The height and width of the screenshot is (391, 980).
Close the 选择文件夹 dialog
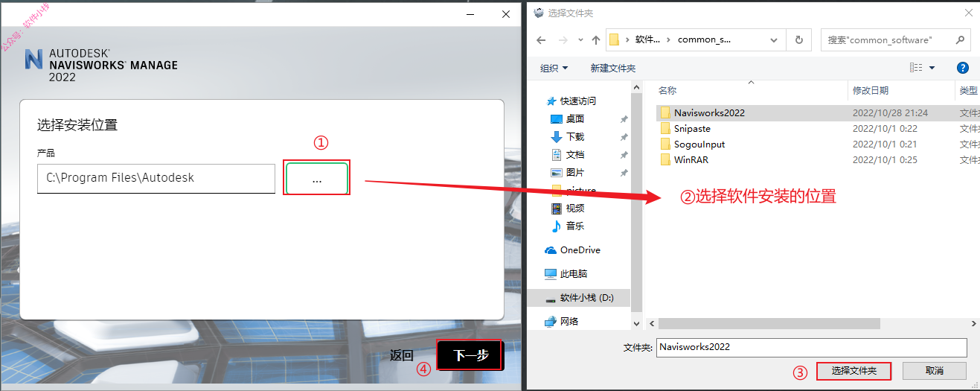[x=968, y=13]
